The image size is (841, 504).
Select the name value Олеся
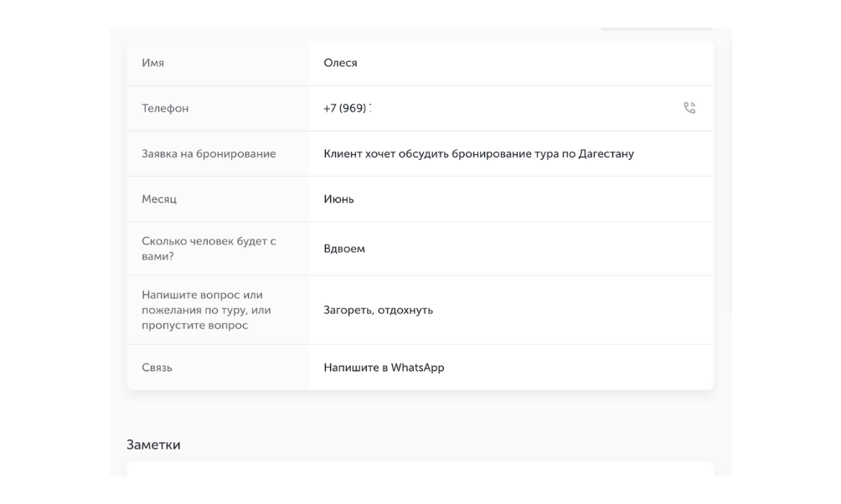[340, 63]
